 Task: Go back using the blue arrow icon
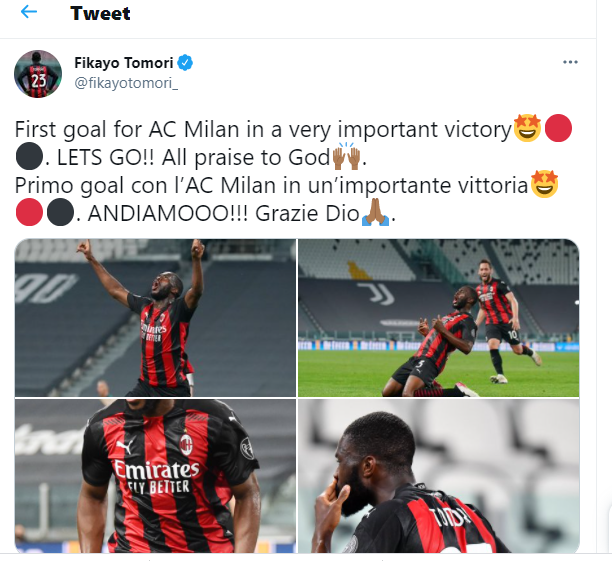pyautogui.click(x=28, y=12)
